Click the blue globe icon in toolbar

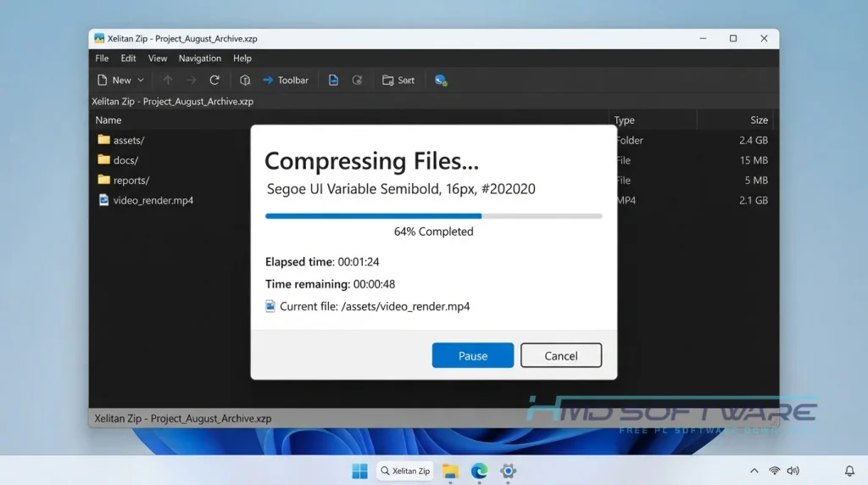click(x=441, y=81)
